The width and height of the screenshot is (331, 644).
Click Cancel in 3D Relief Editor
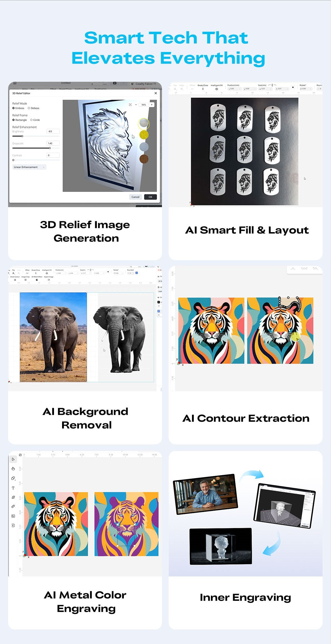(135, 197)
